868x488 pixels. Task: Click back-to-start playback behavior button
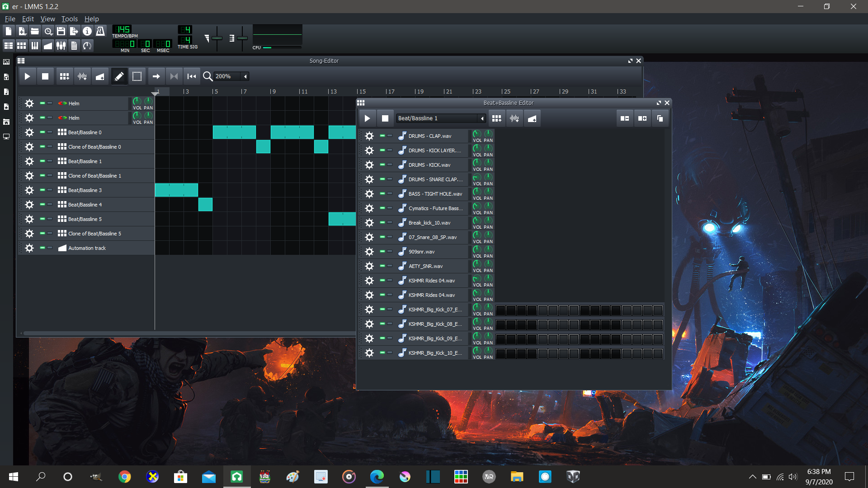192,76
